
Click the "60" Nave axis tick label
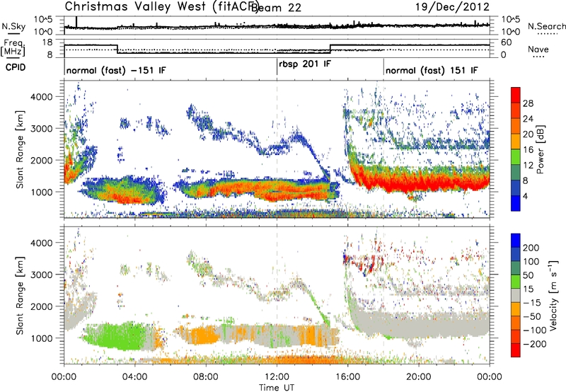pyautogui.click(x=507, y=42)
